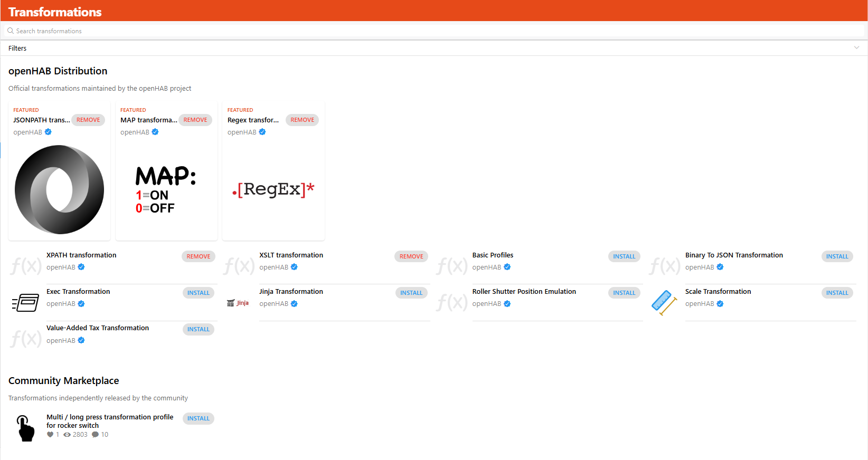Open the Jinja Transformation entry title
Viewport: 868px width, 460px height.
[x=291, y=291]
